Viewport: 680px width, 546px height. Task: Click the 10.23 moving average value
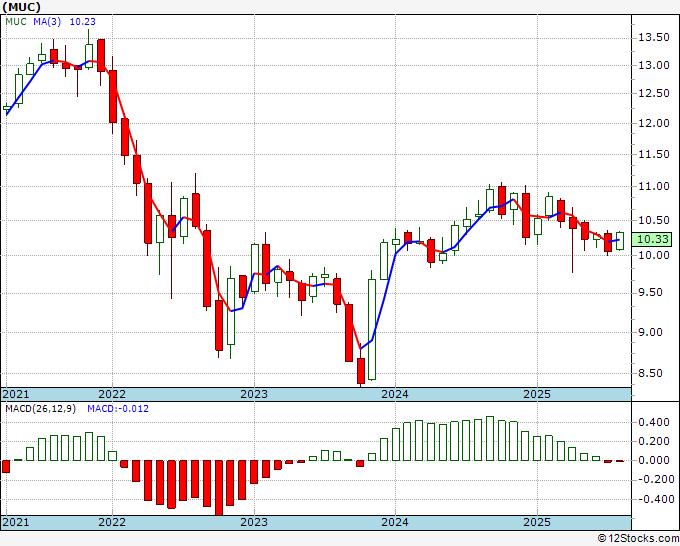point(82,21)
